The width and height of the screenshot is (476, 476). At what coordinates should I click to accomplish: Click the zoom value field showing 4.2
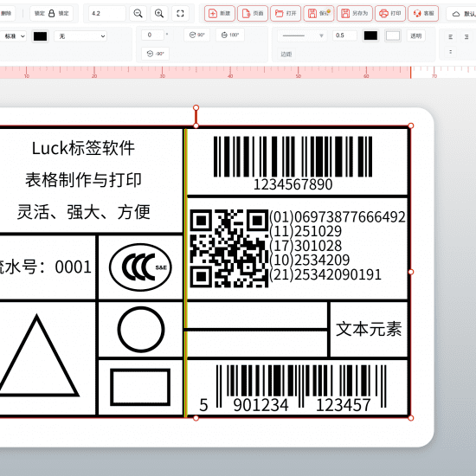click(106, 13)
